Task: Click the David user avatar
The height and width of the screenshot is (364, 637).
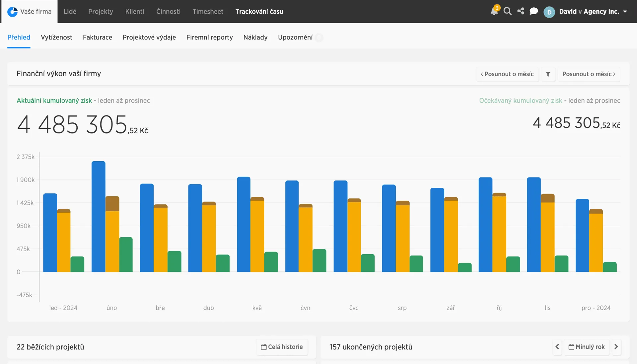Action: tap(549, 12)
